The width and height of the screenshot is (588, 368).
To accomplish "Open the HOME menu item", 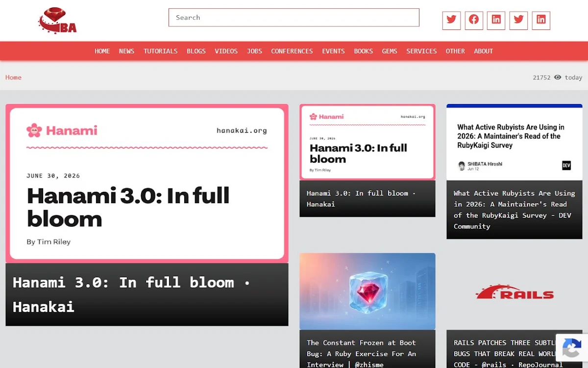I will pyautogui.click(x=102, y=51).
